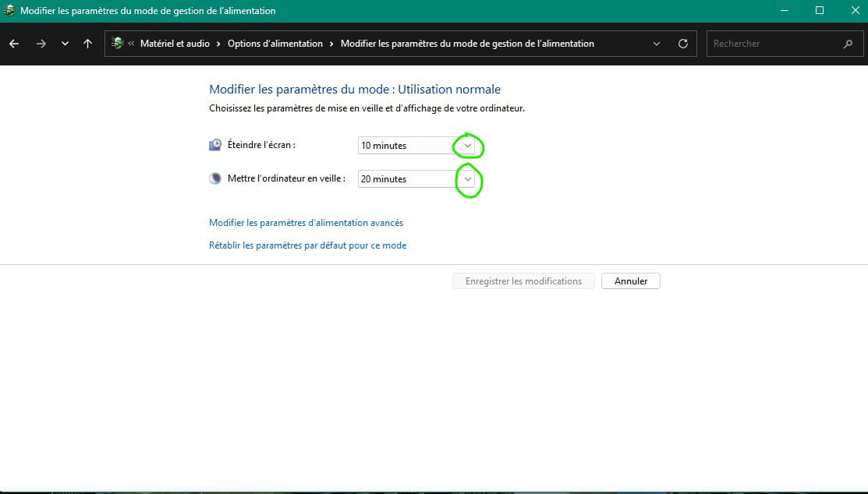The width and height of the screenshot is (868, 494).
Task: Click Mettre l'ordinateur en veille label
Action: [x=286, y=178]
